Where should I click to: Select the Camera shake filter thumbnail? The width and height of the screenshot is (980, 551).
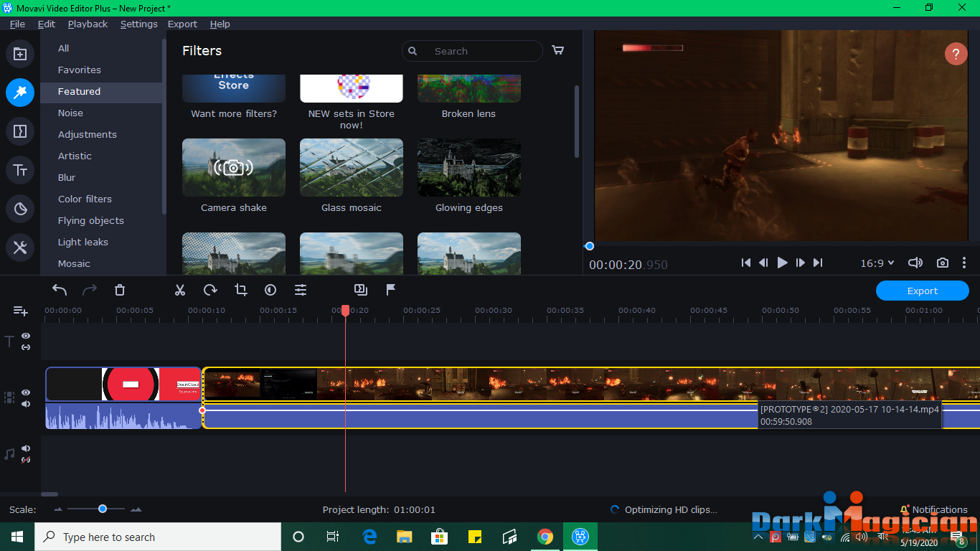pyautogui.click(x=234, y=167)
